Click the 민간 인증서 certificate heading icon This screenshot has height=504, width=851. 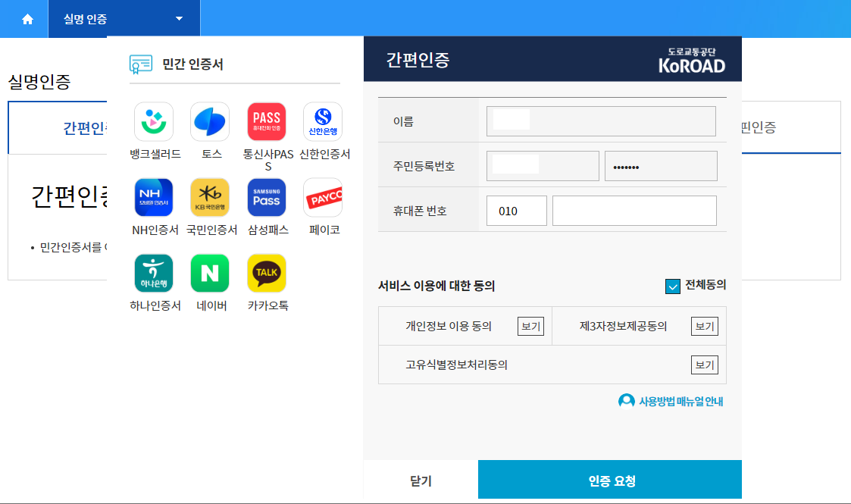(140, 64)
